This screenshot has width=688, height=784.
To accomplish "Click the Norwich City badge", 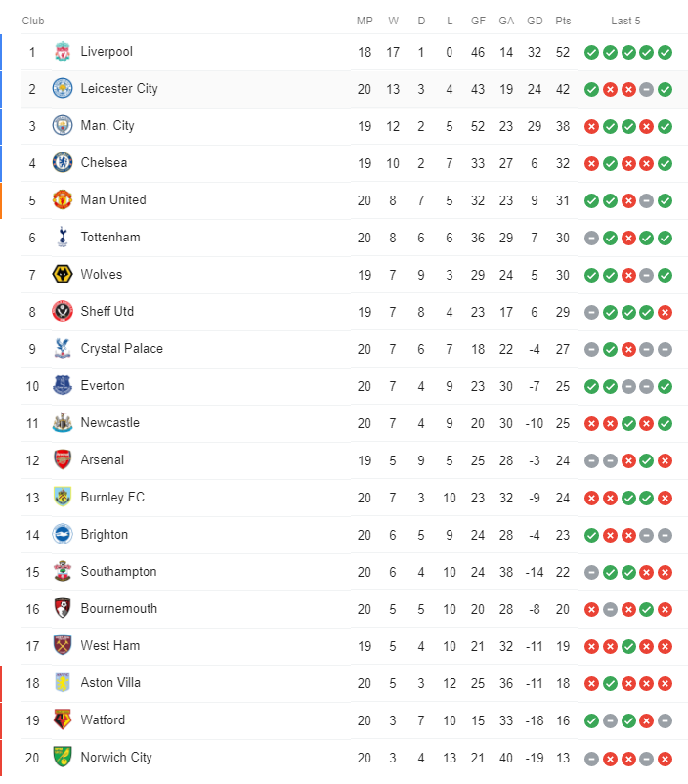I will pyautogui.click(x=63, y=757).
